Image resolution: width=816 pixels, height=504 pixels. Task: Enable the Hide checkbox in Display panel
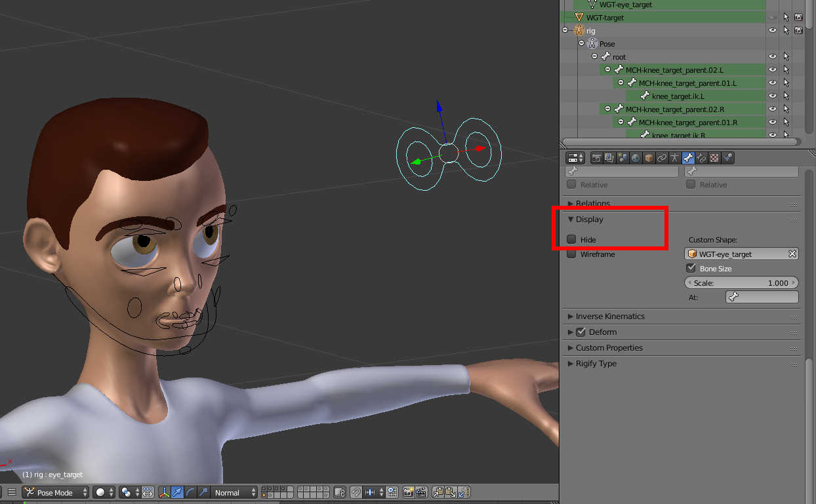click(571, 239)
